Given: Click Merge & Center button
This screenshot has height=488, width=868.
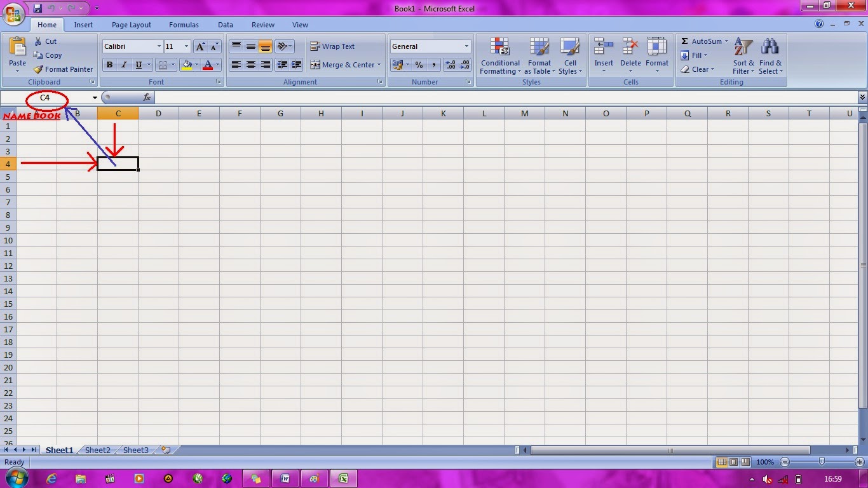Looking at the screenshot, I should (342, 65).
